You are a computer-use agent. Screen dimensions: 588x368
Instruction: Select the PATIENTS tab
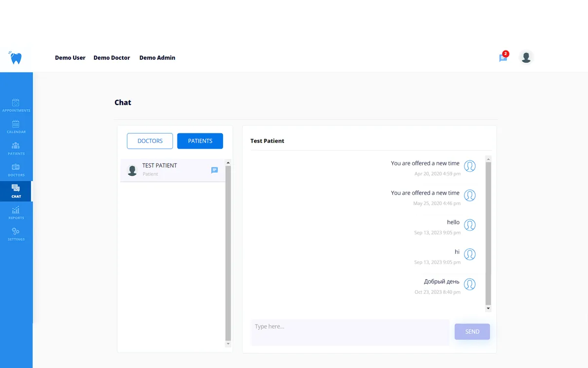200,141
